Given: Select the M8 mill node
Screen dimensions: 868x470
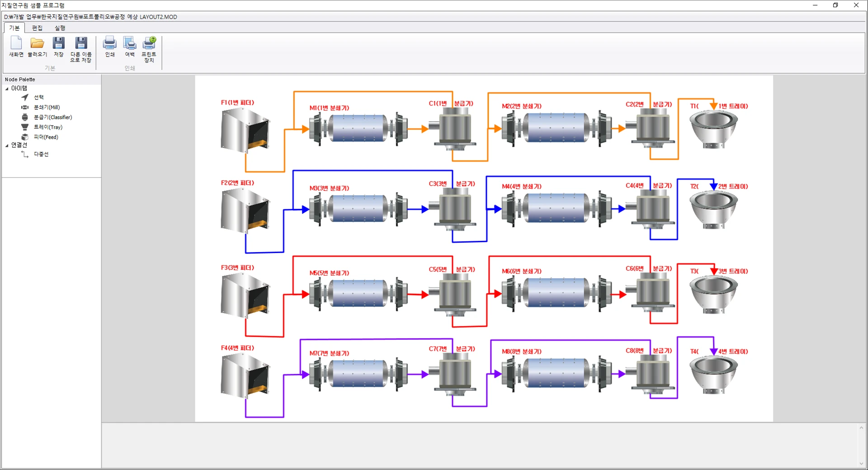Looking at the screenshot, I should 557,374.
